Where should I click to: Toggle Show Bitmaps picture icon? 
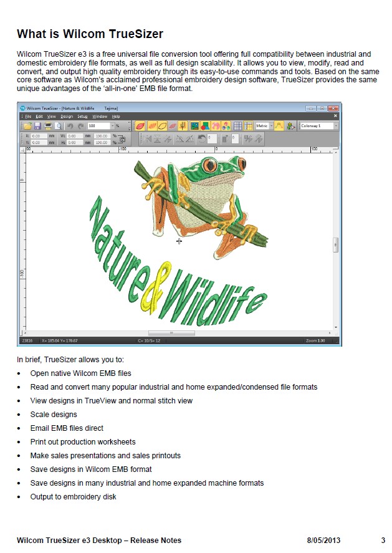[194, 126]
